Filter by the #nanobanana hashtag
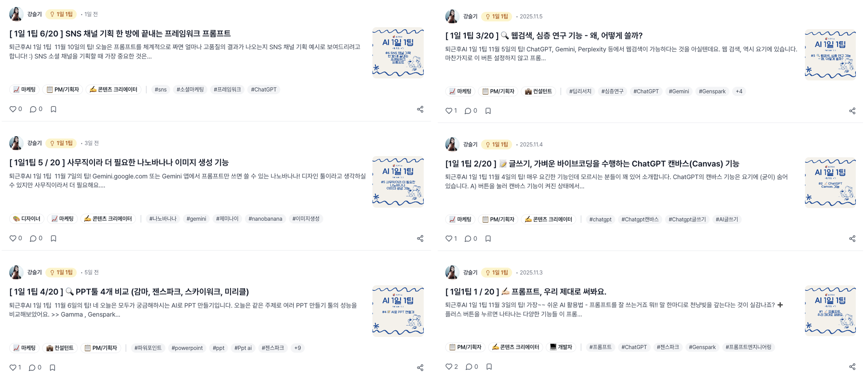Viewport: 868px width, 386px height. pyautogui.click(x=265, y=219)
